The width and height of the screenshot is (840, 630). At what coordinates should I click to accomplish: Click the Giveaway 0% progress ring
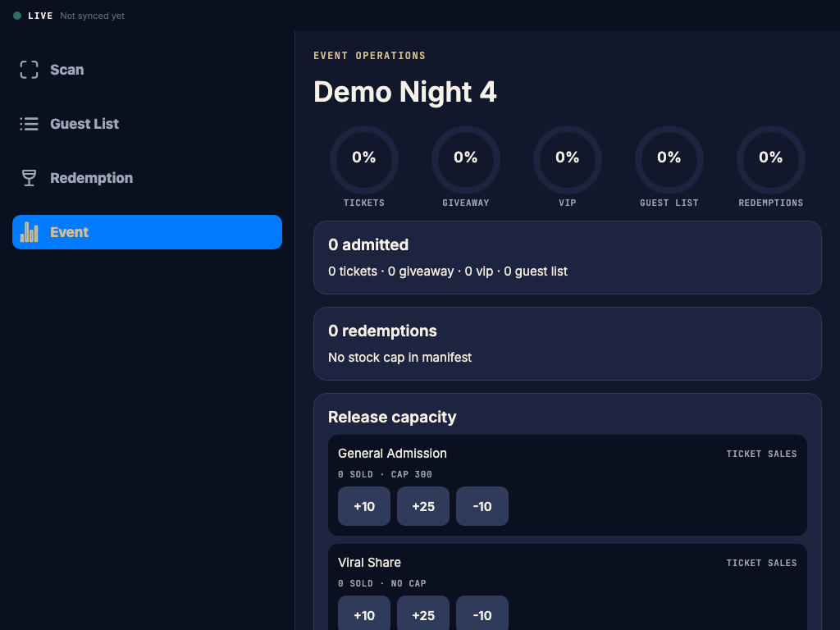tap(466, 160)
